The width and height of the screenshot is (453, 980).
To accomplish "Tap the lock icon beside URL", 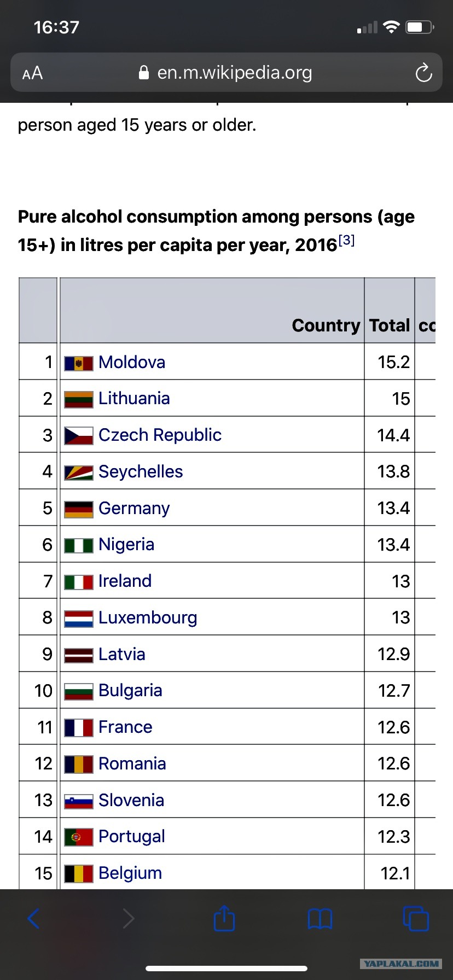I will click(144, 73).
